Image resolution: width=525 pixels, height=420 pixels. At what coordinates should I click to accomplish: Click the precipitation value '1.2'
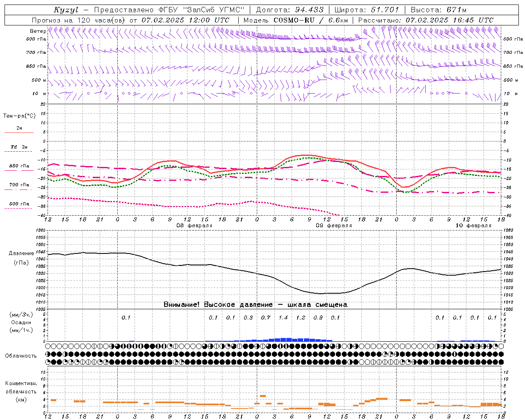tap(301, 317)
